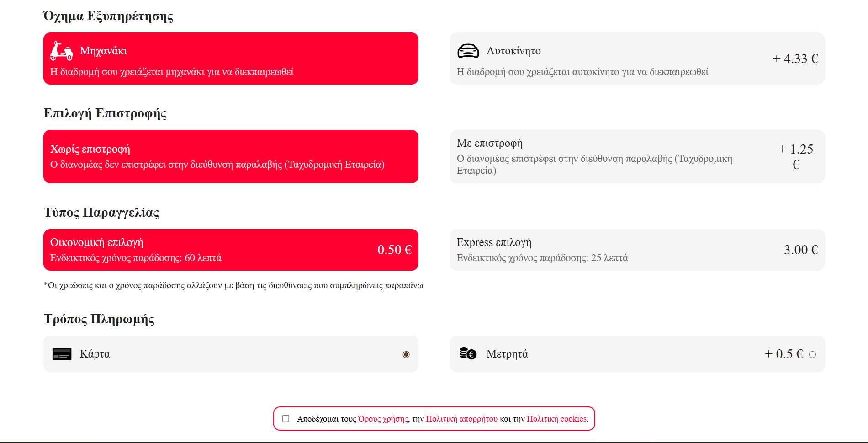
Task: Choose the Μηχανάκι vehicle label
Action: [103, 51]
